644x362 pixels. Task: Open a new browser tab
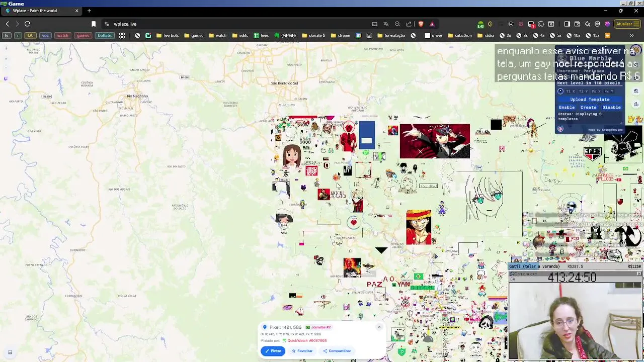[x=89, y=11]
